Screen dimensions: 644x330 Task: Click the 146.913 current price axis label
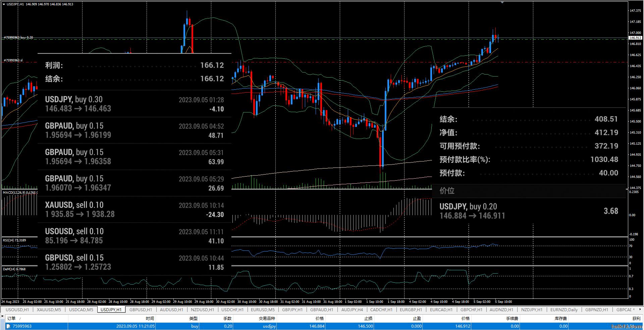coord(636,38)
